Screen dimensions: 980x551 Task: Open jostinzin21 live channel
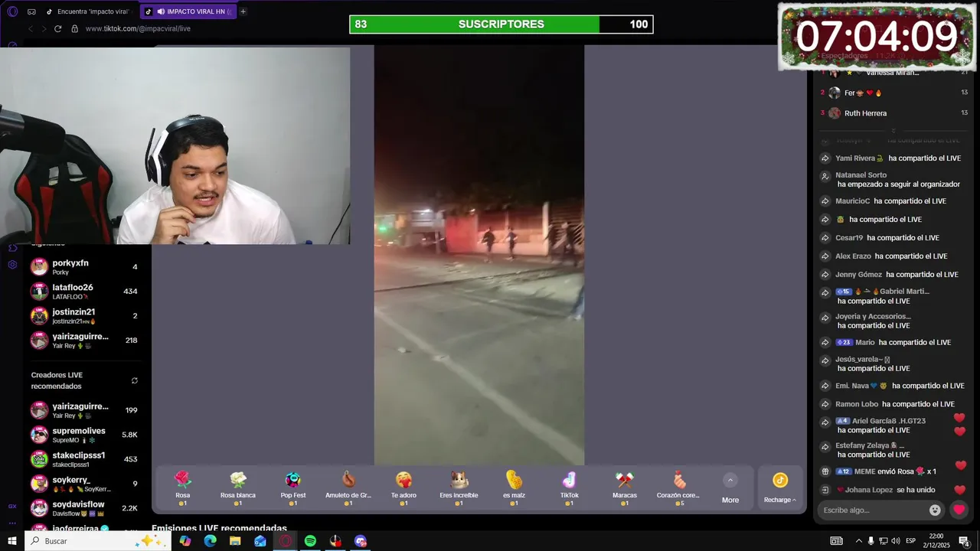[x=83, y=316]
